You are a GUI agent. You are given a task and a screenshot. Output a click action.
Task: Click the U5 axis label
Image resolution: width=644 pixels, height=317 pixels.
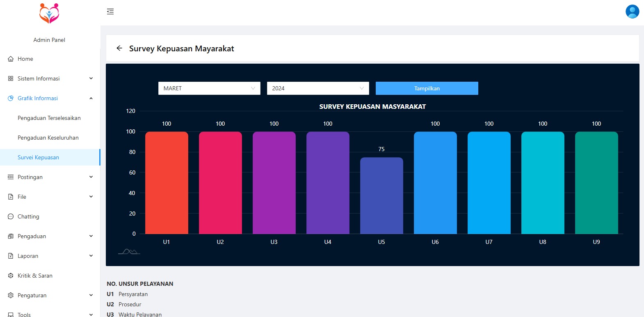tap(381, 242)
